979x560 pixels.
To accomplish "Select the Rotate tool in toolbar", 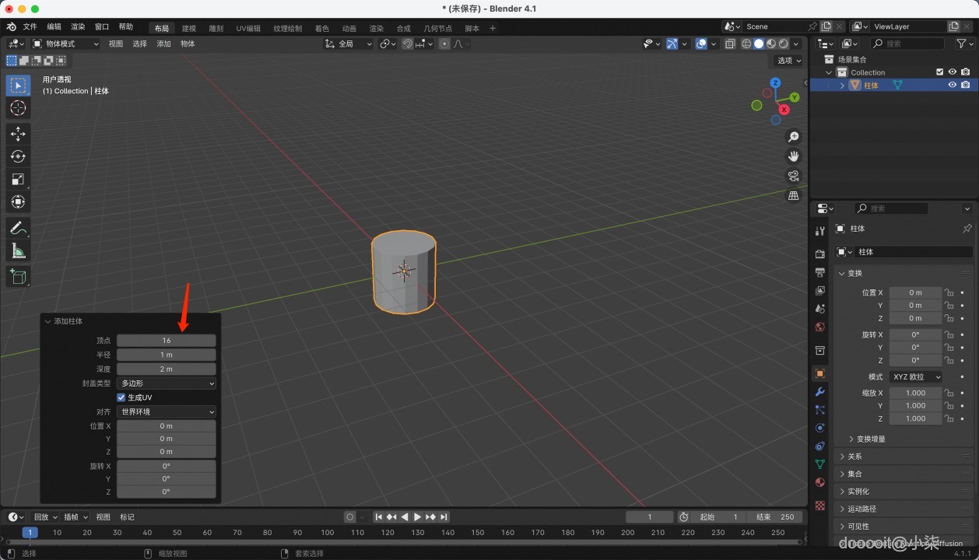I will (x=18, y=156).
